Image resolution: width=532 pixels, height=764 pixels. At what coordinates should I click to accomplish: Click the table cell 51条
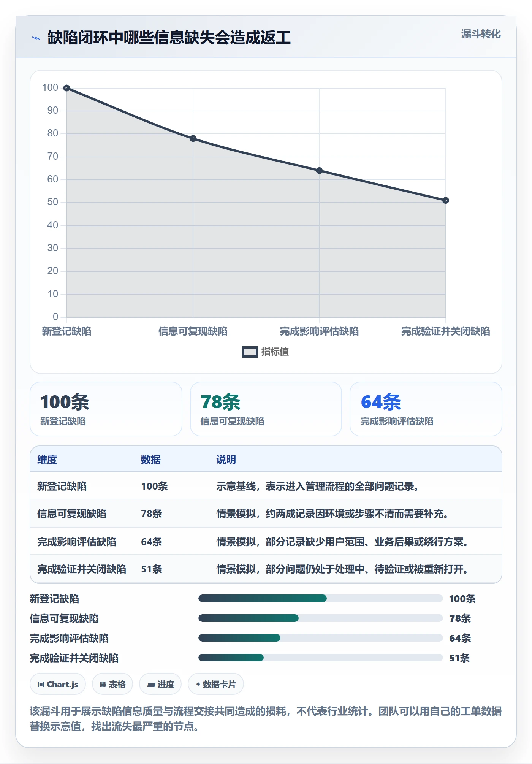(152, 569)
